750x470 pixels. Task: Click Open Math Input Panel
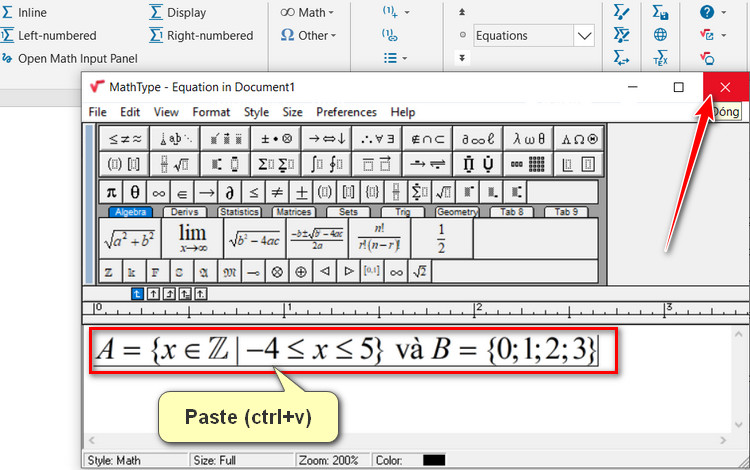point(77,58)
